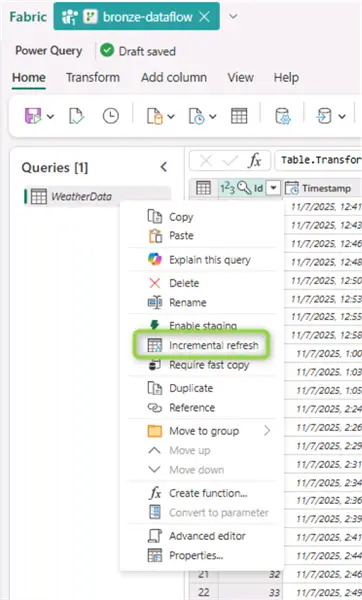Click the red X Delete icon
362x600 pixels.
155,283
